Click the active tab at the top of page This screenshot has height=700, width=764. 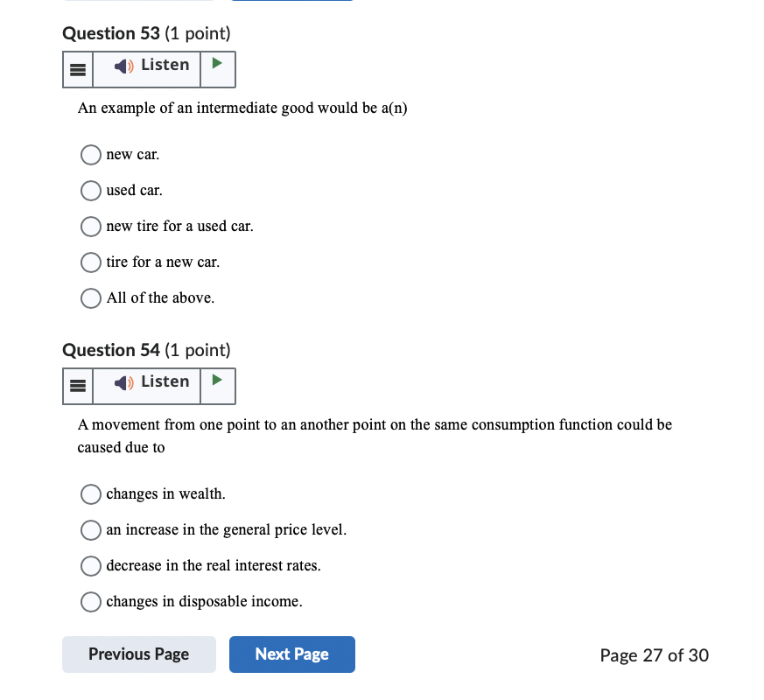coord(291,3)
